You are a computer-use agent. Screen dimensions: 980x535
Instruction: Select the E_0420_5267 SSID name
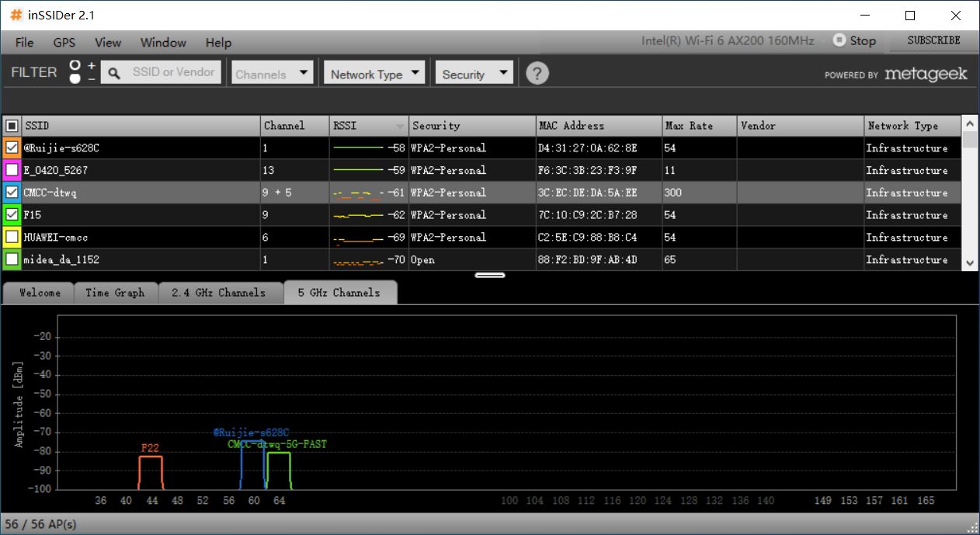click(x=55, y=170)
